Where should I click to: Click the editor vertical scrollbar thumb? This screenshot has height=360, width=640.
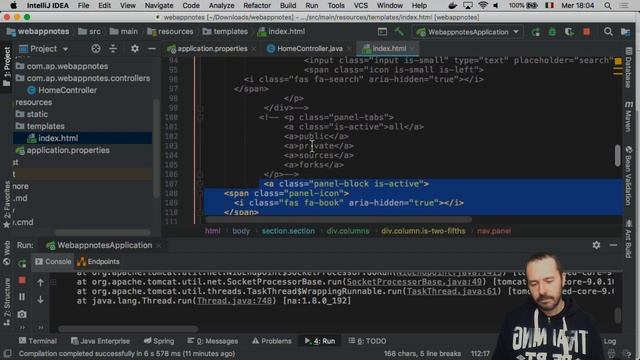pos(618,156)
